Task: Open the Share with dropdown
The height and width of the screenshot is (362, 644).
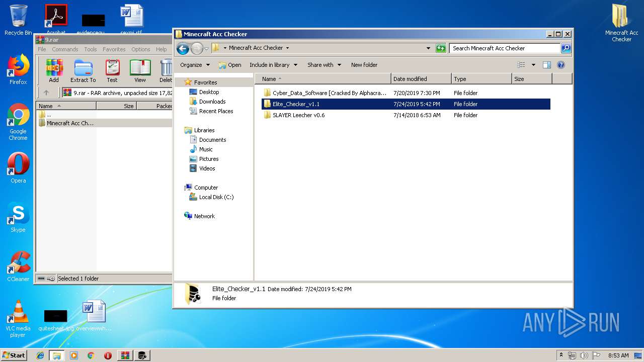Action: [325, 65]
